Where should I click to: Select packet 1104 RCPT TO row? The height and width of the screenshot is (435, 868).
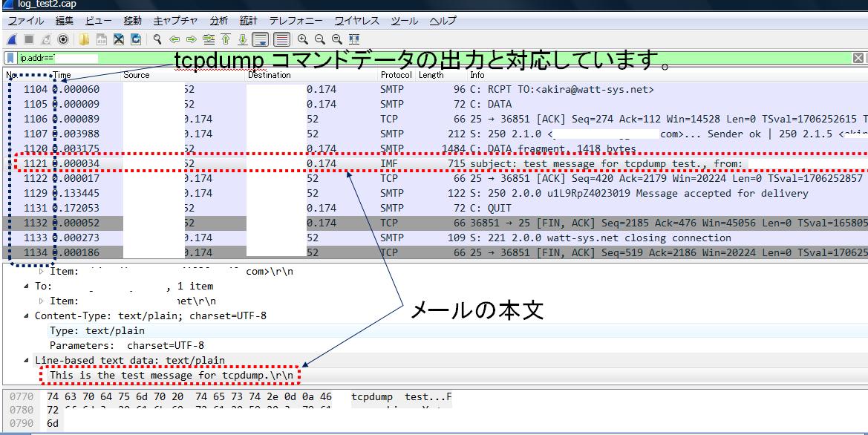tap(434, 89)
